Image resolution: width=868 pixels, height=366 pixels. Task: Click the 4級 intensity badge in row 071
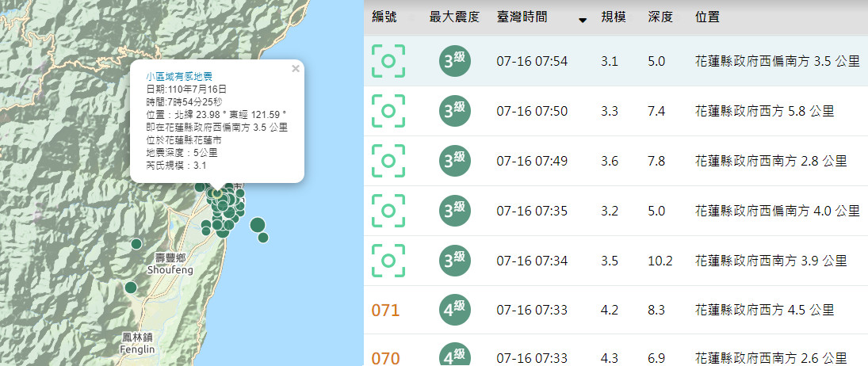click(455, 310)
